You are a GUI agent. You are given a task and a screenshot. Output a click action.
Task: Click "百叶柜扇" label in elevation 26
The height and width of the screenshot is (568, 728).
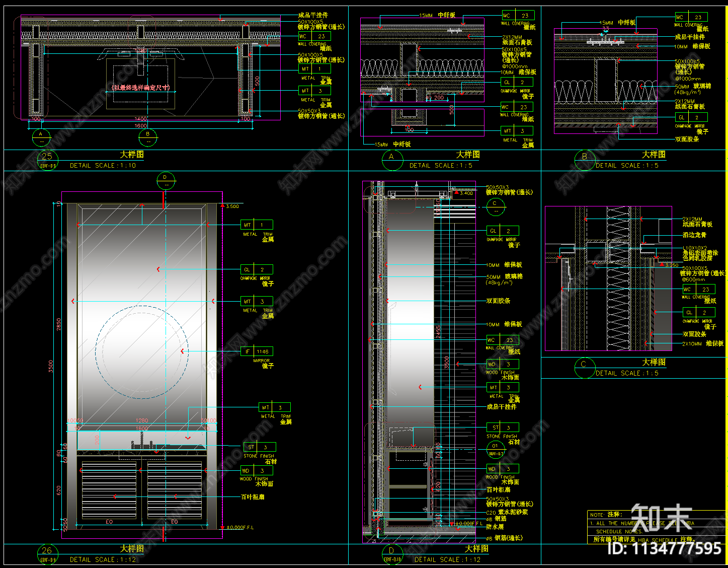pyautogui.click(x=253, y=497)
